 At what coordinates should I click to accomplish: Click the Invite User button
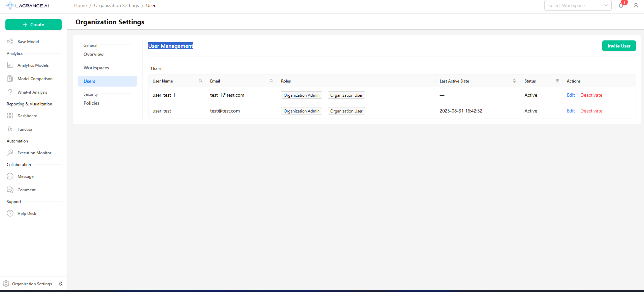point(619,46)
